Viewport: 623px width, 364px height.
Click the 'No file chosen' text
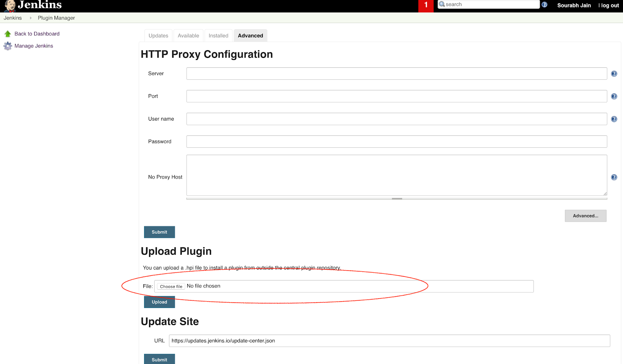204,286
